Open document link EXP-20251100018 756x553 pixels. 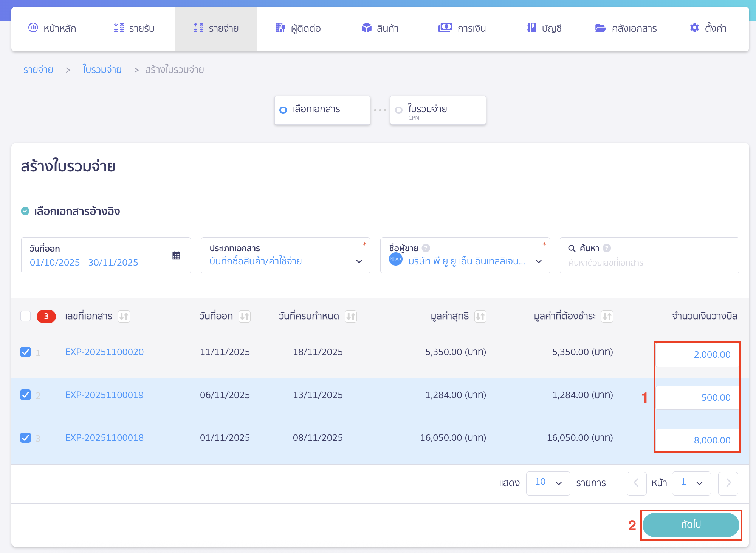tap(104, 438)
